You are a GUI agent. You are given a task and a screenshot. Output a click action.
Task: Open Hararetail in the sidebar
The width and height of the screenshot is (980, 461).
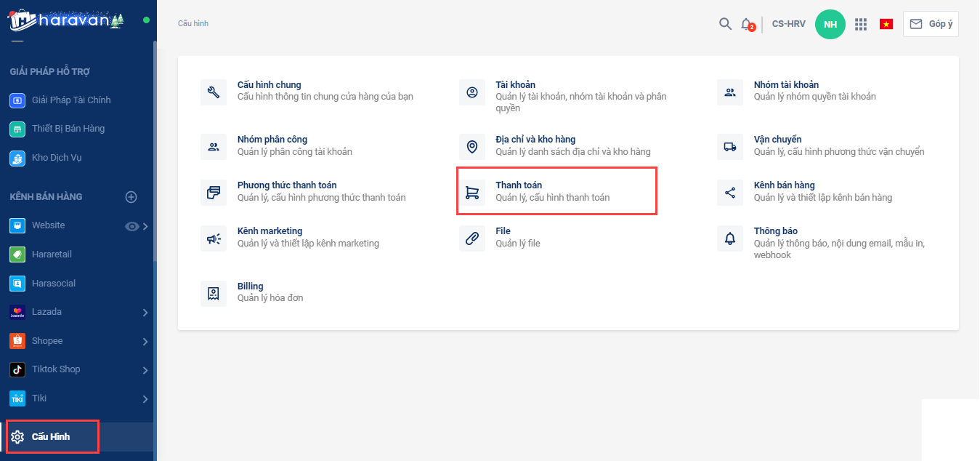point(52,254)
